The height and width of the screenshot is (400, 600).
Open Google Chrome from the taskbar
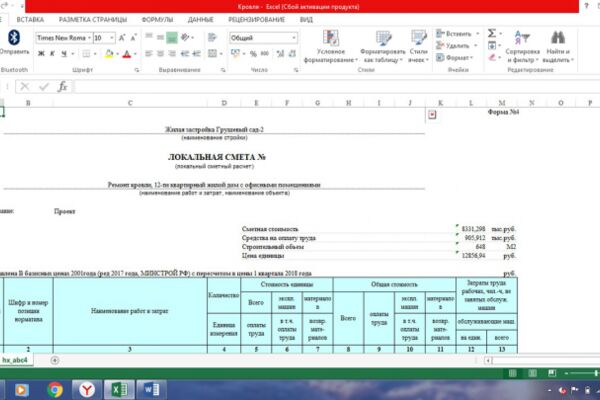(x=55, y=390)
